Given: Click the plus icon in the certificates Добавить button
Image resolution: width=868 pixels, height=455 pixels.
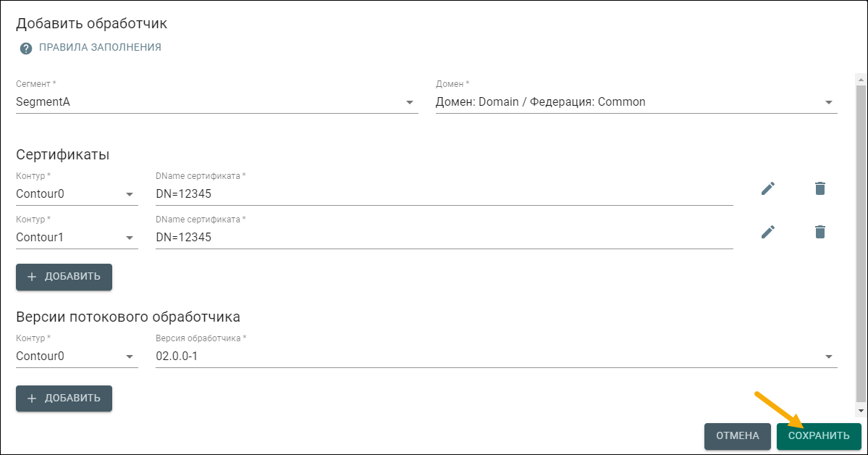Looking at the screenshot, I should pyautogui.click(x=32, y=277).
